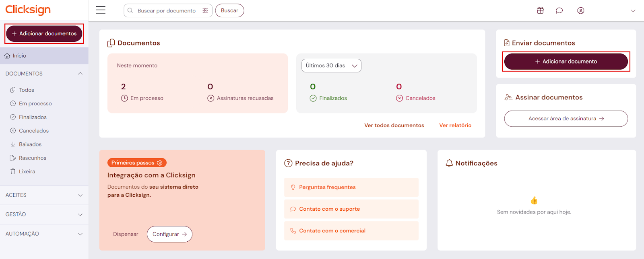Open the hamburger menu icon
This screenshot has height=259, width=644.
[x=101, y=10]
